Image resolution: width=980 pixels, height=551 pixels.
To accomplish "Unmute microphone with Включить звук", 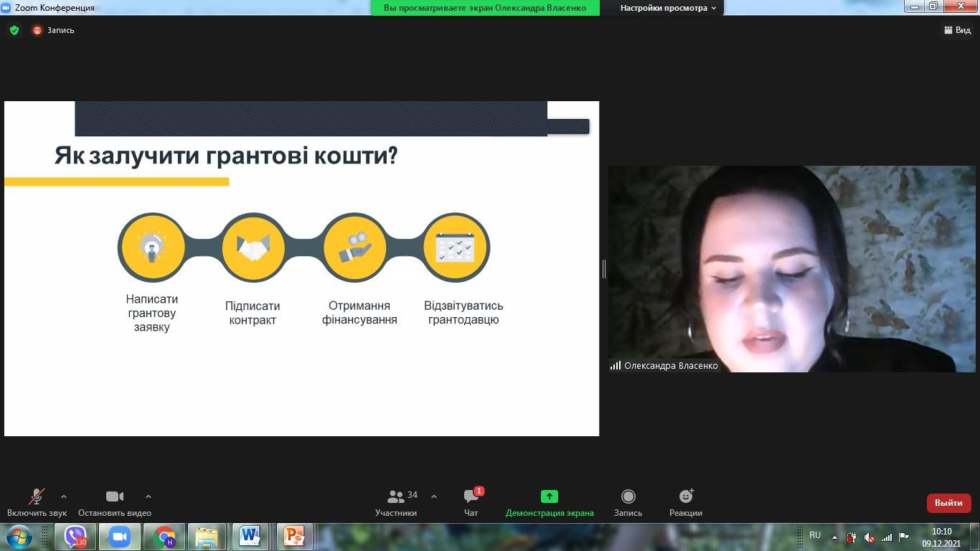I will 37,502.
